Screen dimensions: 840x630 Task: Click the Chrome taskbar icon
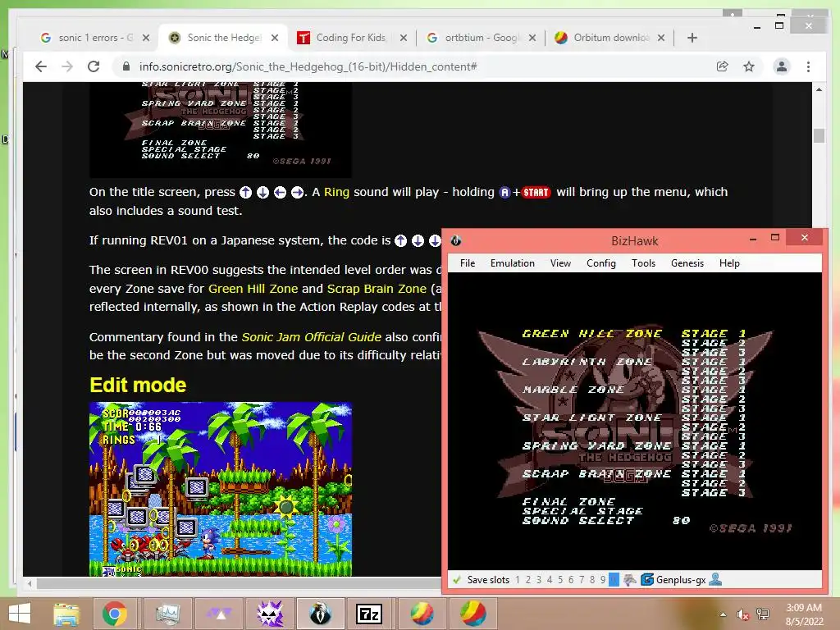pos(114,614)
